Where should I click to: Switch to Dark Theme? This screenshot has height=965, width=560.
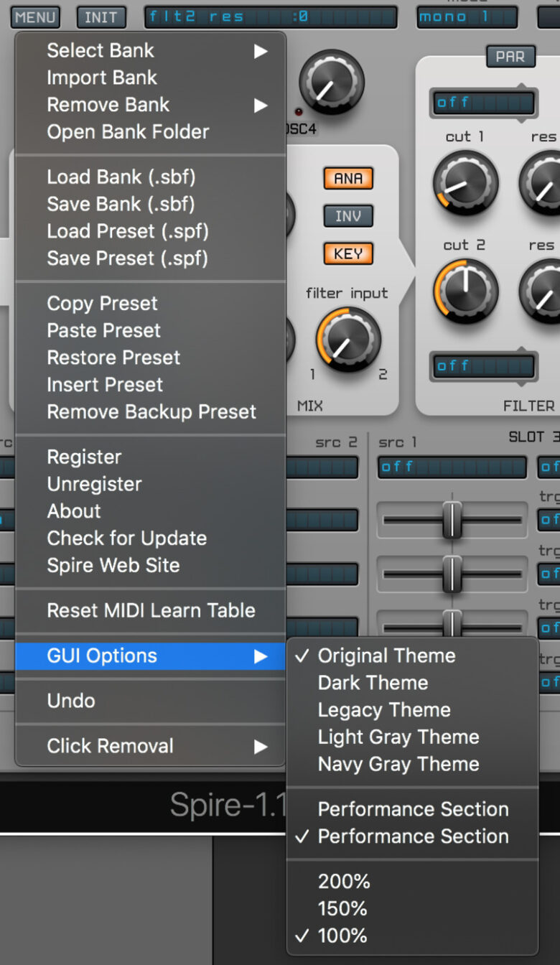pyautogui.click(x=413, y=684)
